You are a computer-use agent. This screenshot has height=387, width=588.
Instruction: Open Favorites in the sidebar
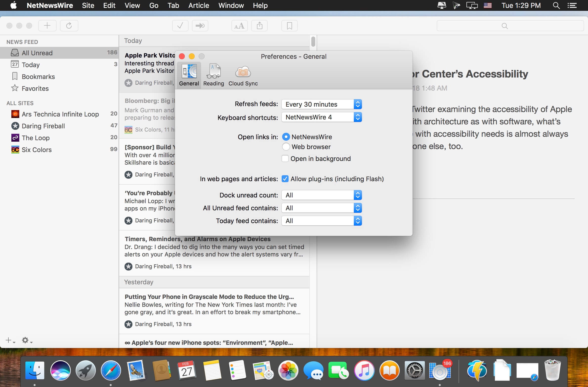[59, 88]
